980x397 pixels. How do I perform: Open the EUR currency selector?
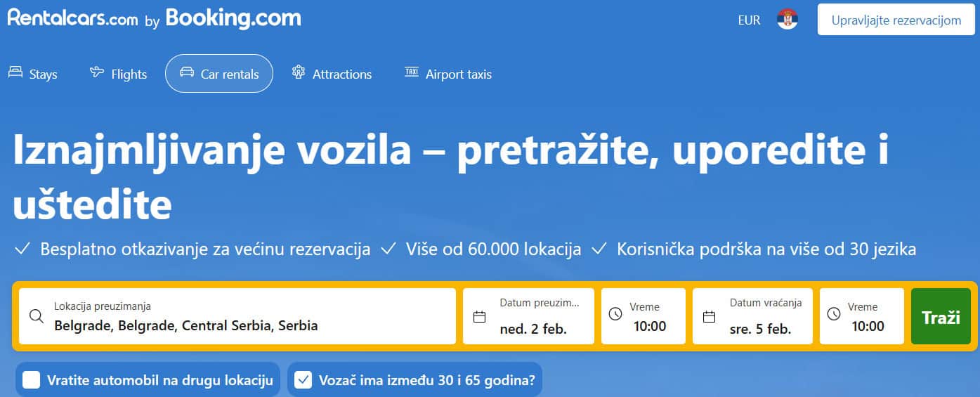pyautogui.click(x=749, y=20)
